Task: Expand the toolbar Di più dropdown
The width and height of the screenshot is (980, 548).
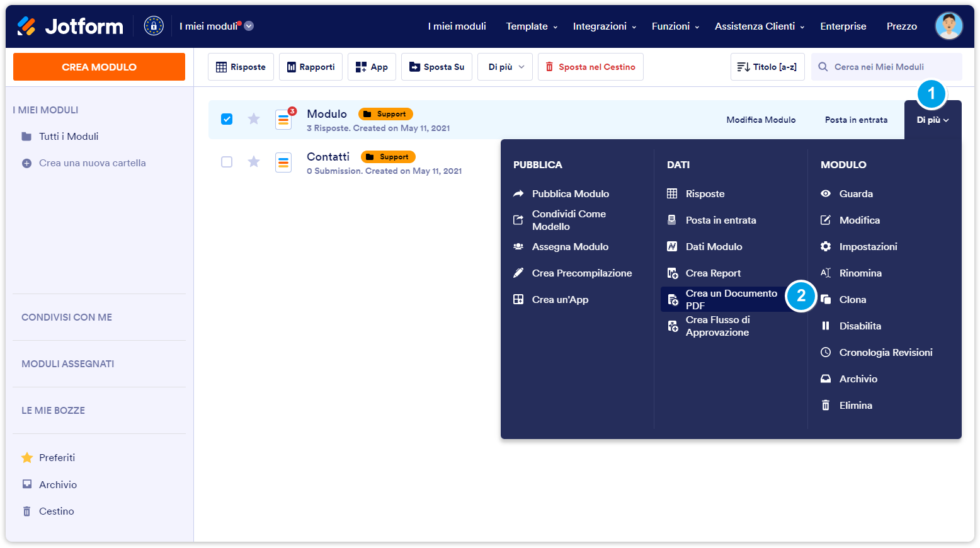Action: point(505,67)
